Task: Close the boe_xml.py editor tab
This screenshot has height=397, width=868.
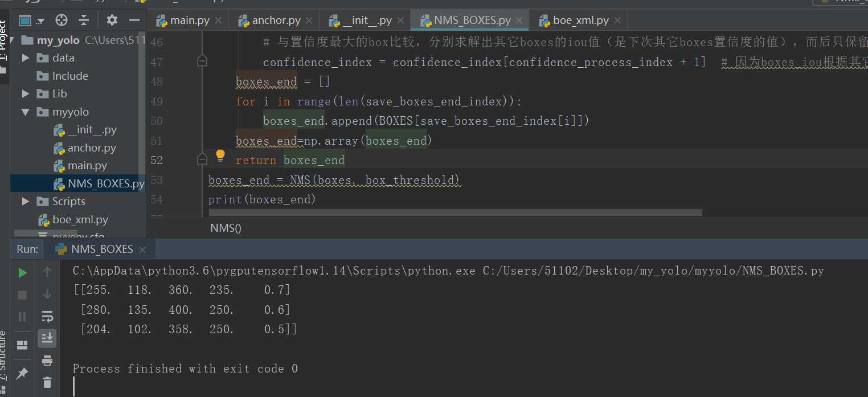Action: (x=617, y=22)
